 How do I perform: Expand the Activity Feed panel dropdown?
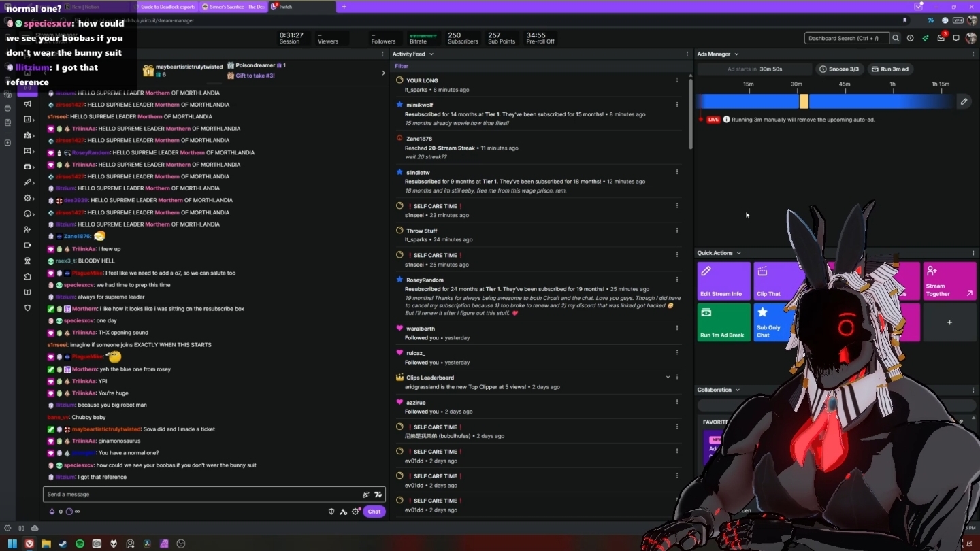(x=431, y=54)
